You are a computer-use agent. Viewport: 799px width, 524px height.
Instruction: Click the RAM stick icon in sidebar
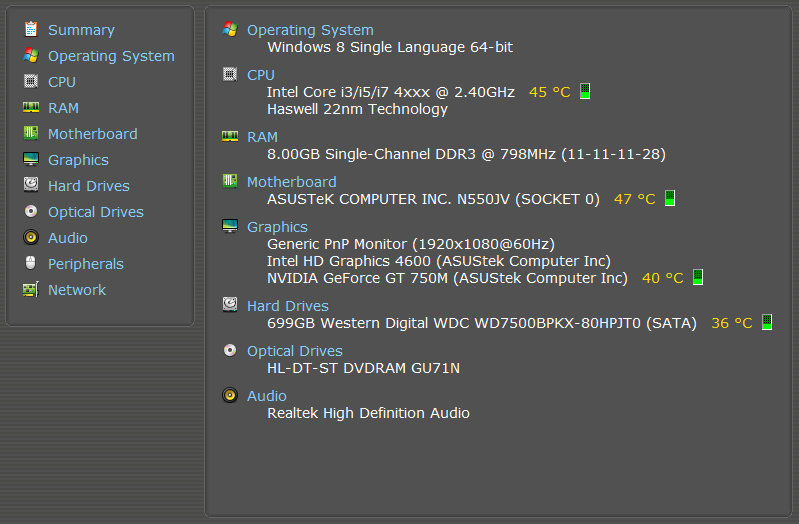click(x=31, y=107)
